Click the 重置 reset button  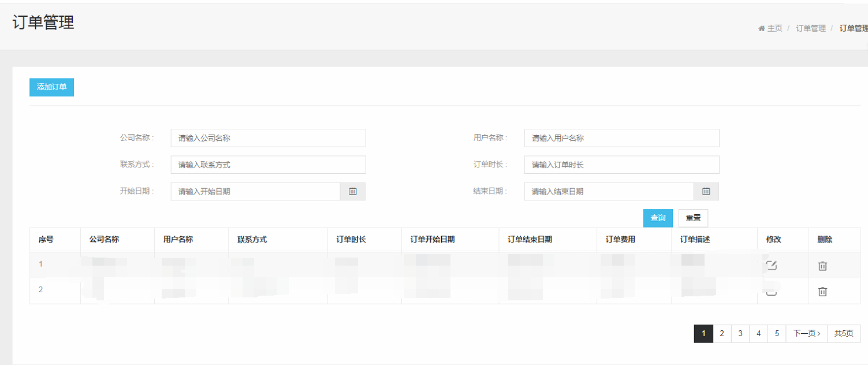point(693,218)
